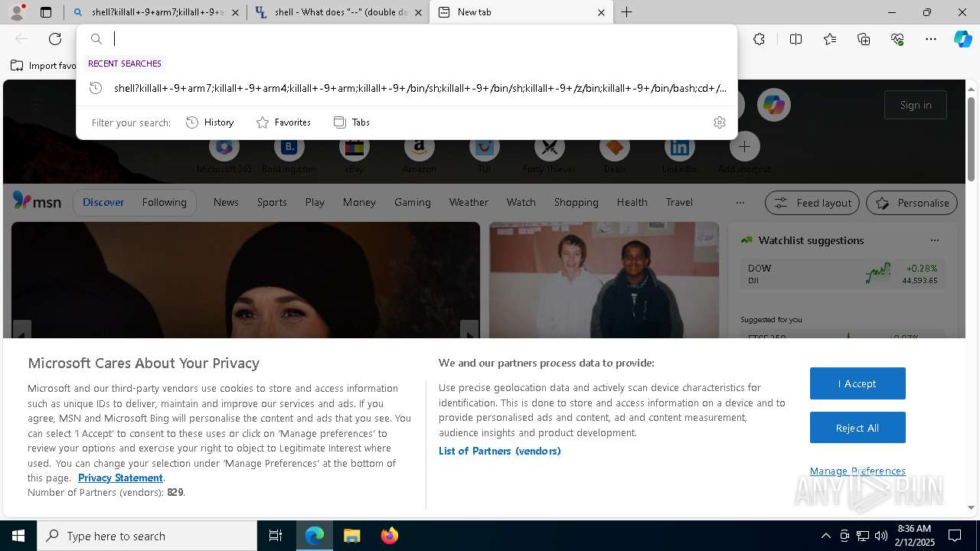Open Deals shortcut tile

point(614,146)
